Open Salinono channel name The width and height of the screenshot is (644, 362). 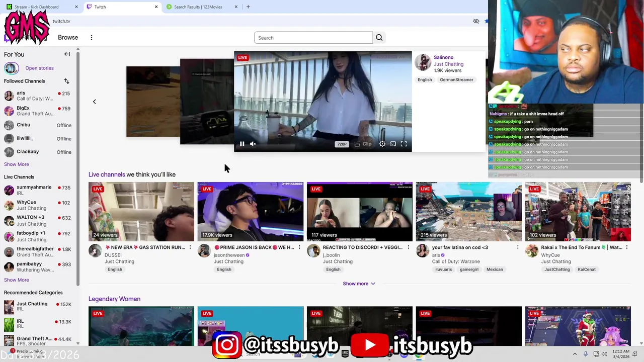[x=443, y=57]
